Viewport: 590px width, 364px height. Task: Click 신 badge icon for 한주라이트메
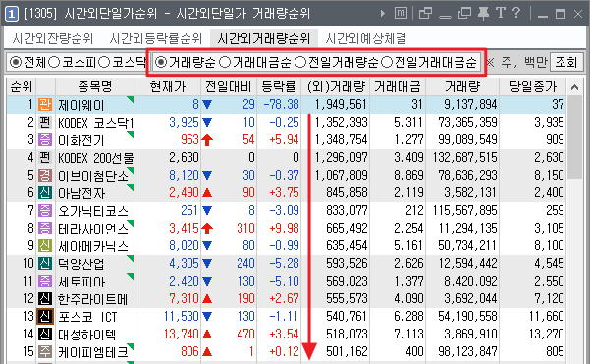[x=45, y=298]
